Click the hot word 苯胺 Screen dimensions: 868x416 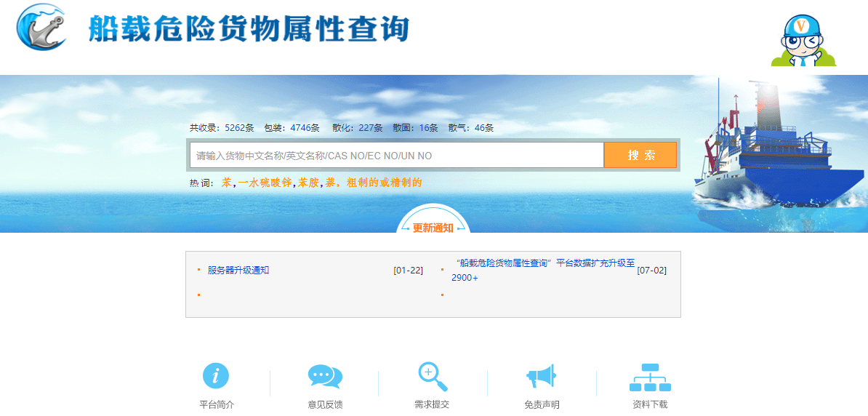308,183
